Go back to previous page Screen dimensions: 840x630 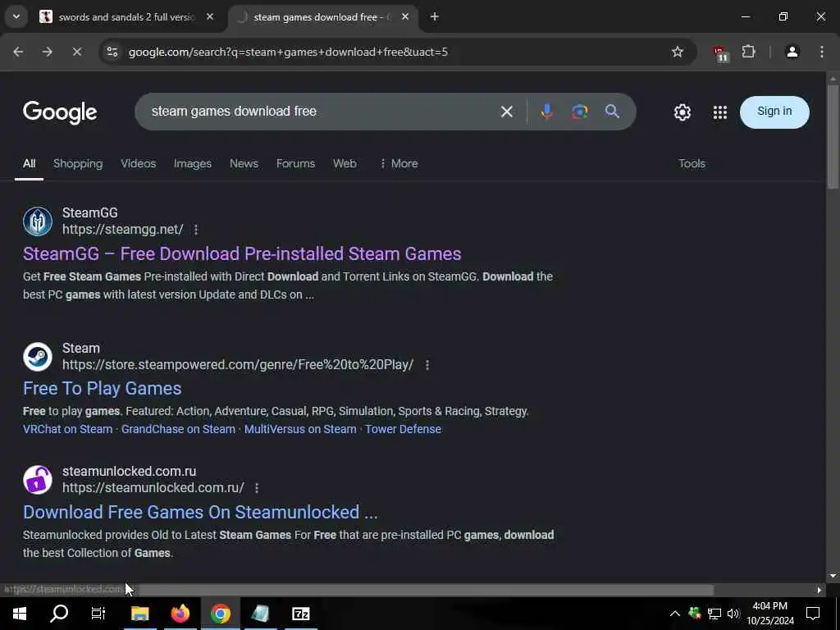coord(18,52)
